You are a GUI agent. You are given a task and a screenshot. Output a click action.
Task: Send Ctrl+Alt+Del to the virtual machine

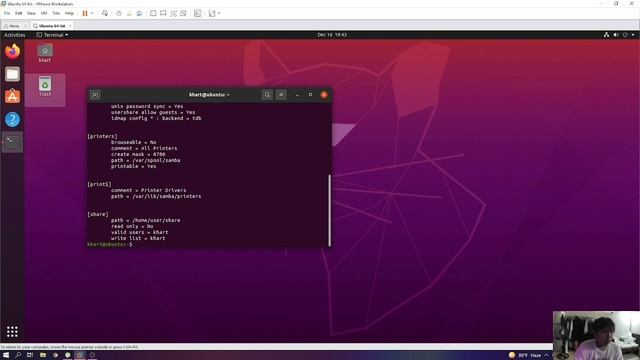click(105, 13)
